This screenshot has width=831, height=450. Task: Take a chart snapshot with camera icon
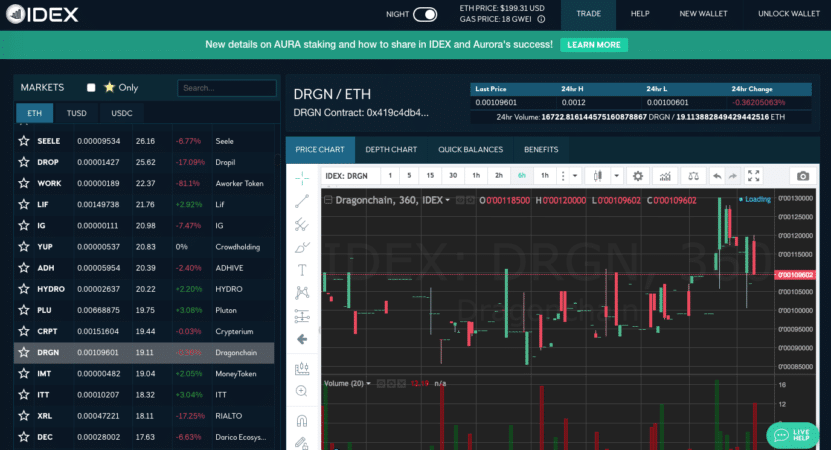tap(803, 176)
